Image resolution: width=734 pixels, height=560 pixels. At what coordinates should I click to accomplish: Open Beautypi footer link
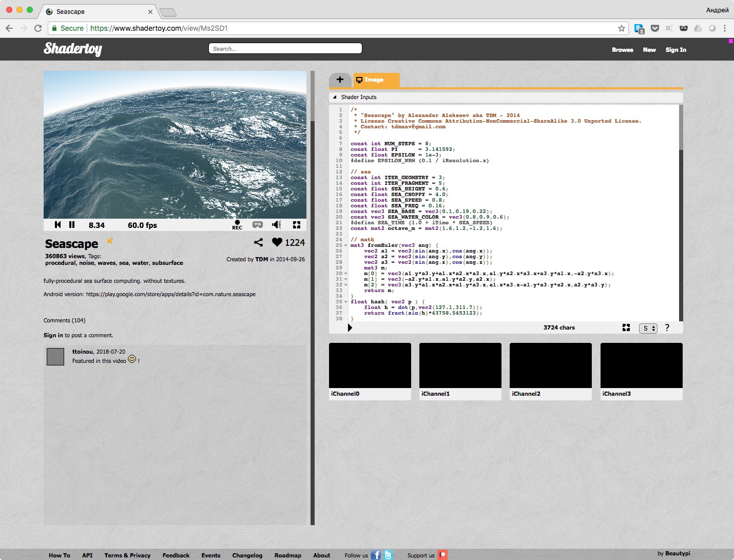tap(678, 553)
